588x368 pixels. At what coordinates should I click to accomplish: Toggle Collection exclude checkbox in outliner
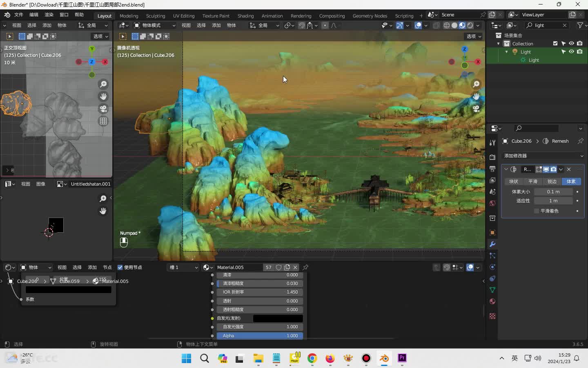(x=555, y=44)
